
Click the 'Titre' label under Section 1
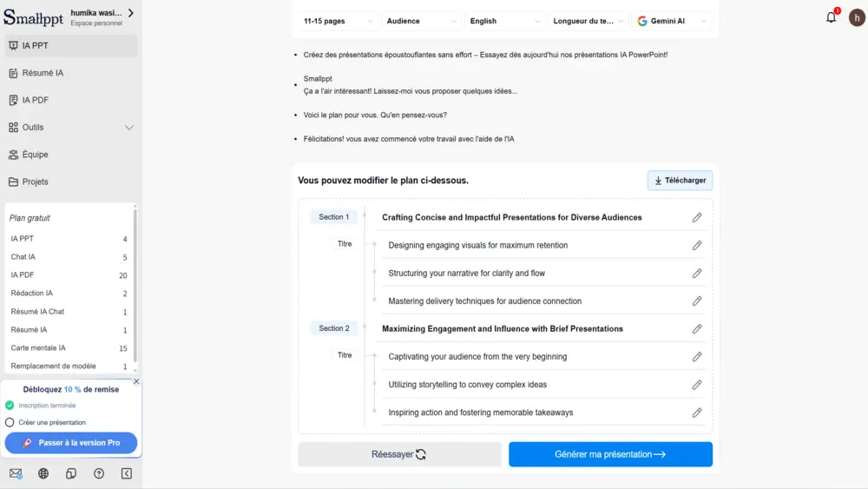pos(345,244)
